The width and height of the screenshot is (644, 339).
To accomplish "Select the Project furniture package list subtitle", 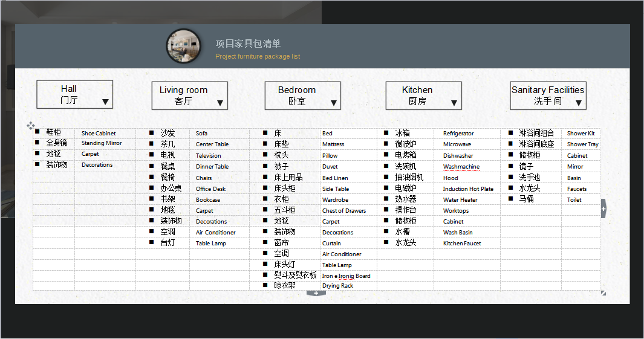I will pyautogui.click(x=258, y=57).
